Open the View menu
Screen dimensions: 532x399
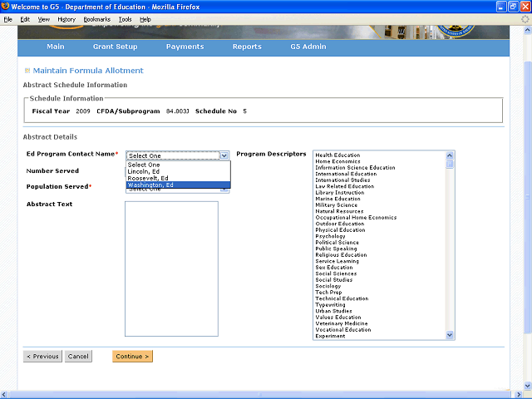tap(43, 19)
